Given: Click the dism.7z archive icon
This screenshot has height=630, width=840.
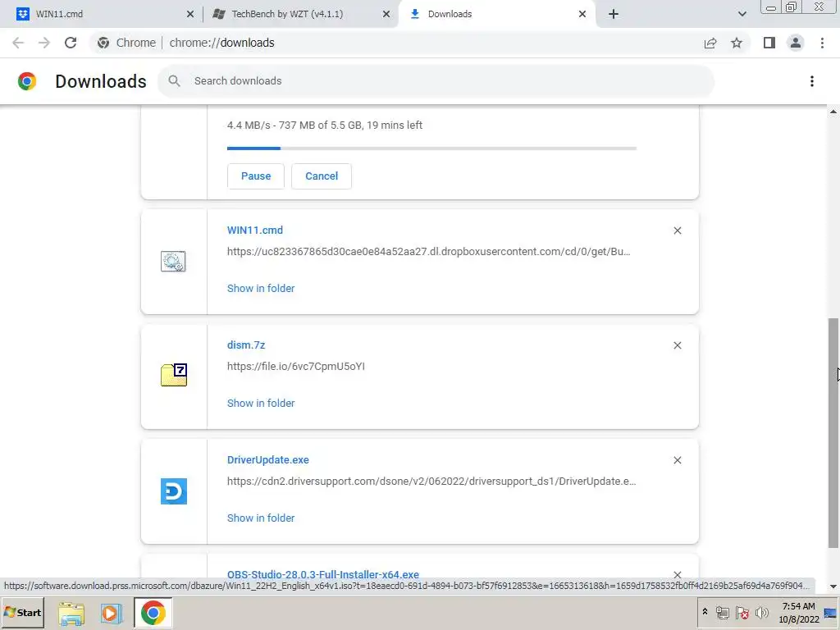Looking at the screenshot, I should [174, 375].
